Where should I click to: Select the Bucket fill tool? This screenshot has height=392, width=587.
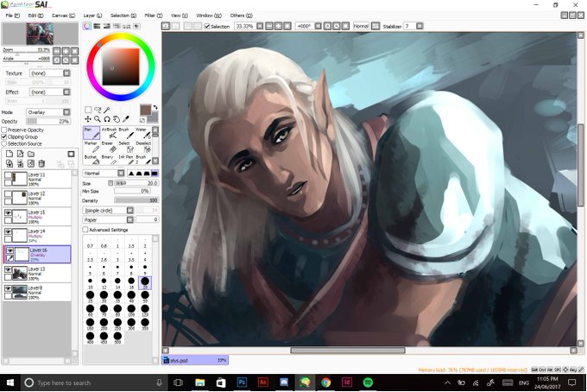click(x=92, y=160)
